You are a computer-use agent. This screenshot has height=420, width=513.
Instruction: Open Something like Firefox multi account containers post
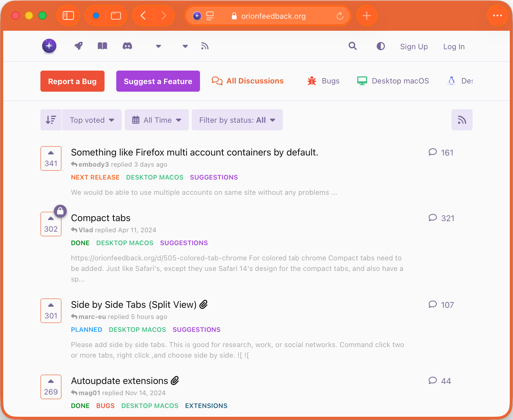[194, 152]
